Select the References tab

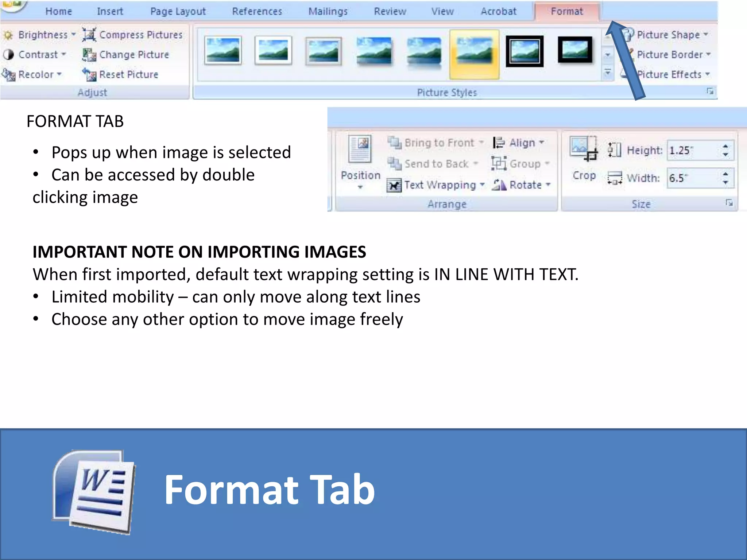(257, 11)
